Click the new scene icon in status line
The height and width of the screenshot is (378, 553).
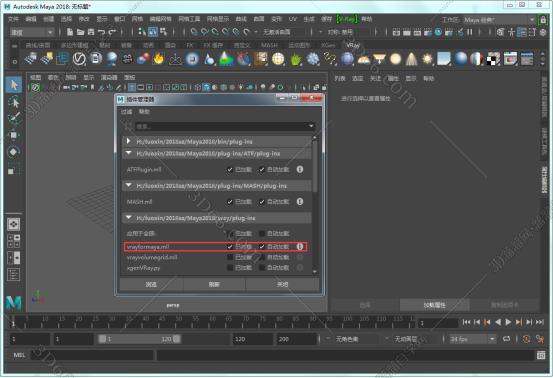pos(70,32)
